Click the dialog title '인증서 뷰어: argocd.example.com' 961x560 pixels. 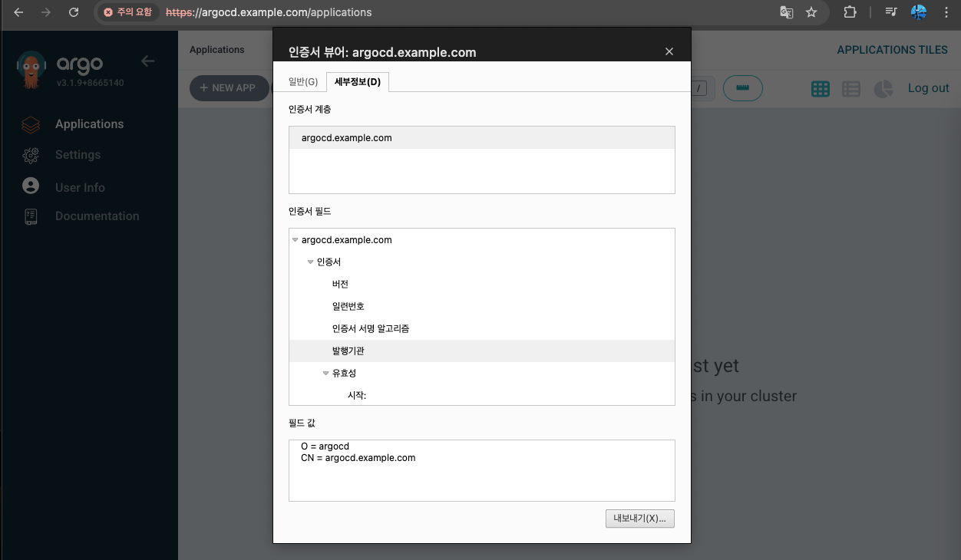point(382,52)
